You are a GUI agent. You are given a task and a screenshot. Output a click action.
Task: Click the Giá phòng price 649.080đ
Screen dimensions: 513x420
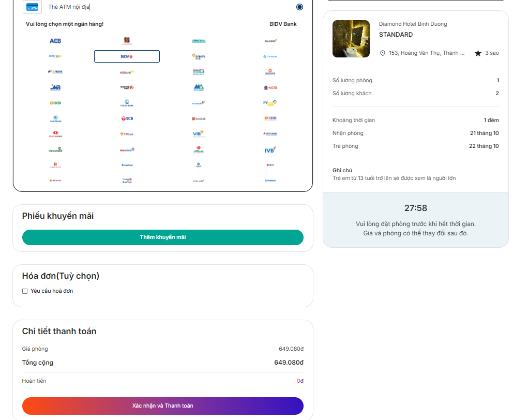click(291, 349)
